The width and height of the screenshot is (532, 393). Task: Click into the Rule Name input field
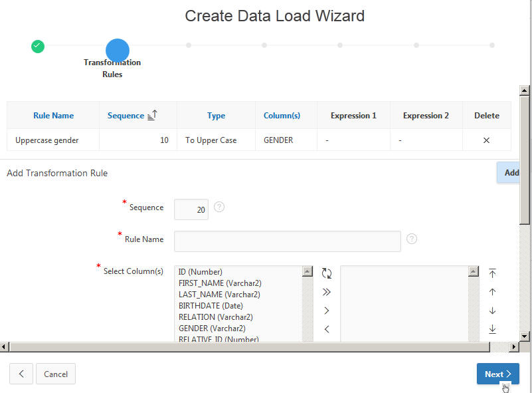click(x=288, y=241)
